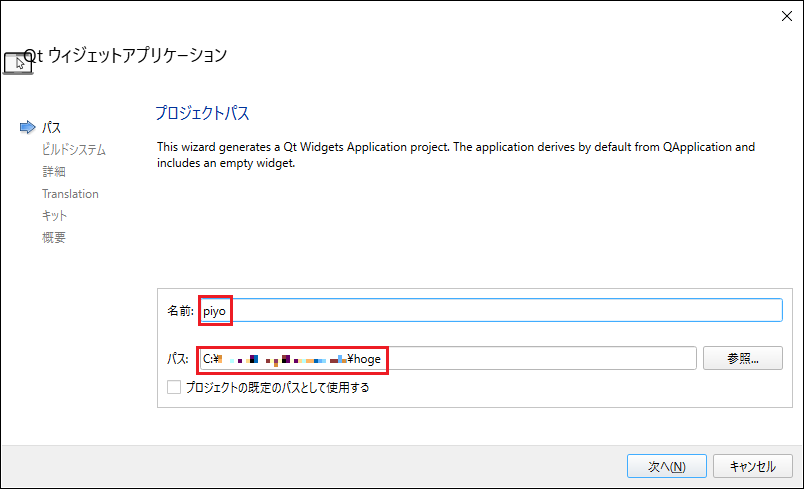Click the Qt widget application icon
Viewport: 804px width, 489px height.
(17, 63)
